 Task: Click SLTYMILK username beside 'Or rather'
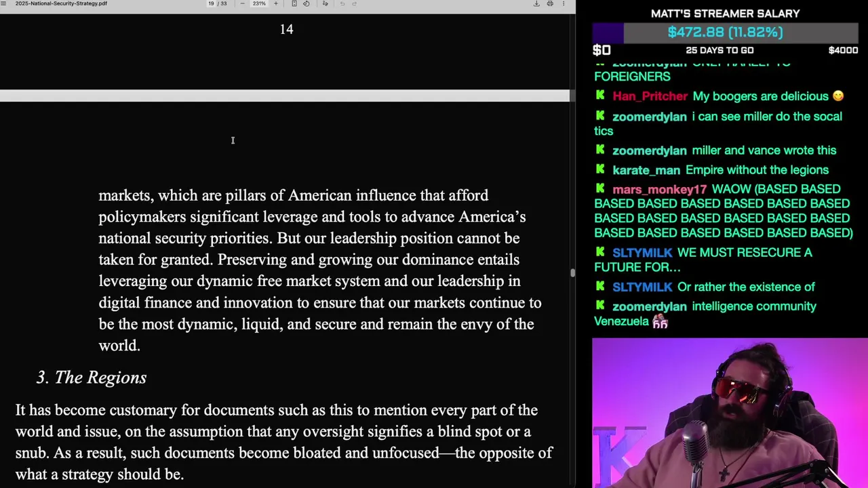coord(642,287)
